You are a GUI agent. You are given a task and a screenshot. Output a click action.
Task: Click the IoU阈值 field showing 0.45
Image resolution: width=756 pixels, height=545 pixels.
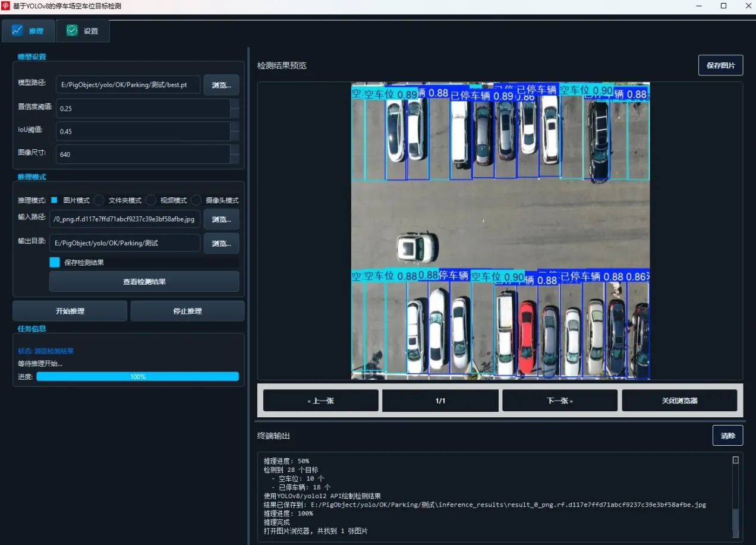click(x=143, y=131)
